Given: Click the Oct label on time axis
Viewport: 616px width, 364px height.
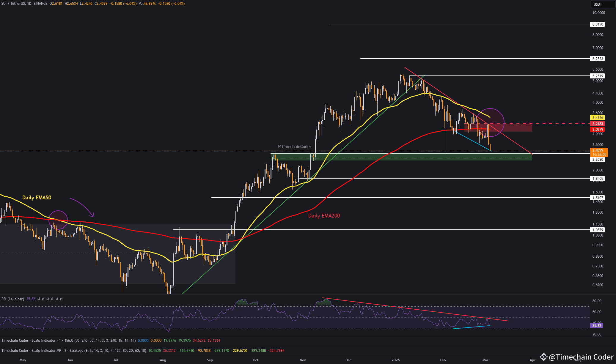Looking at the screenshot, I should tap(255, 360).
